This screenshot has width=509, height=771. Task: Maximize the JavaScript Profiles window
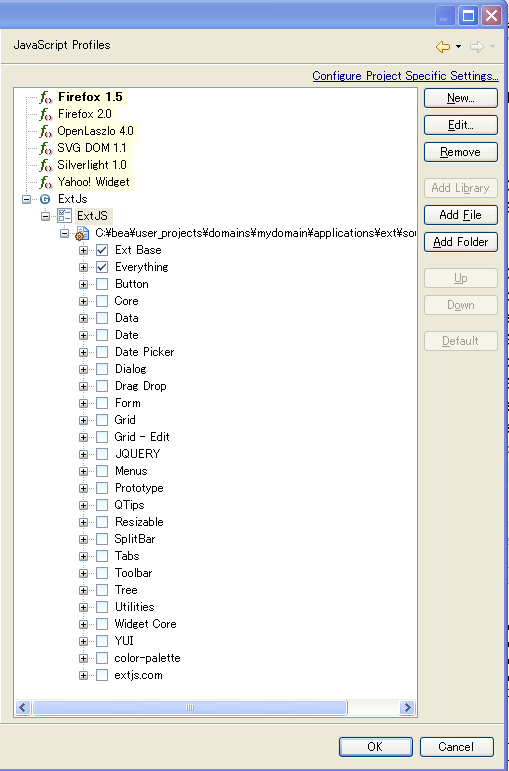(468, 16)
